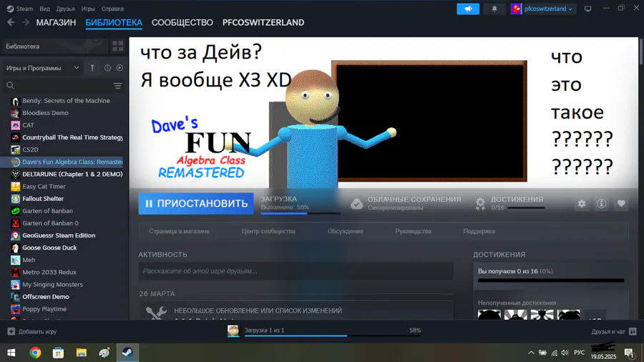Click the main page vertical scrollbar
The image size is (644, 362).
641,52
